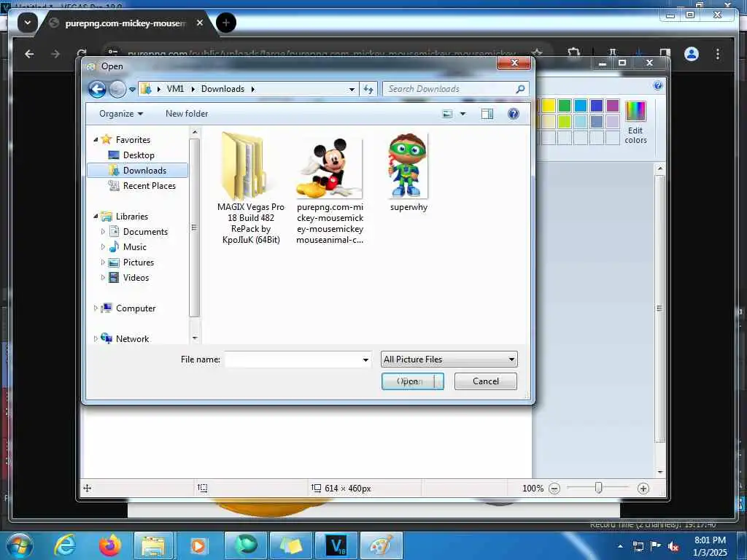Select the purepng.com mickey mouse image file
This screenshot has height=560, width=747.
pos(330,190)
